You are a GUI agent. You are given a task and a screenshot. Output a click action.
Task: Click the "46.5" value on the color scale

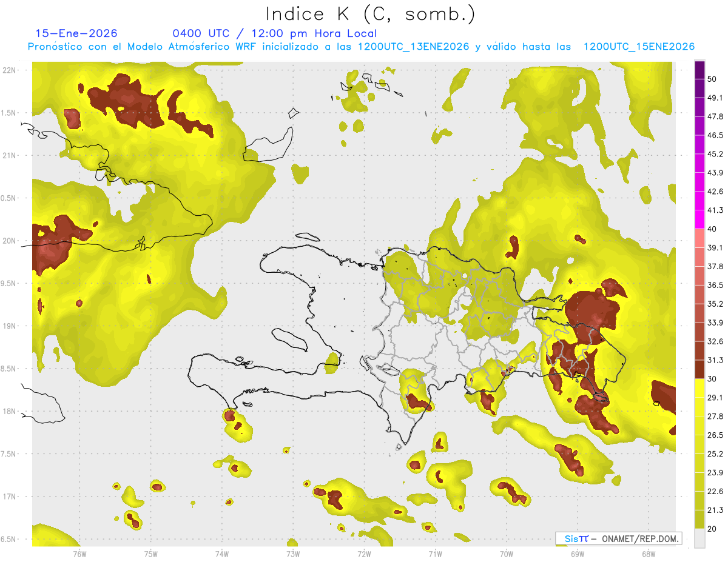(x=715, y=135)
